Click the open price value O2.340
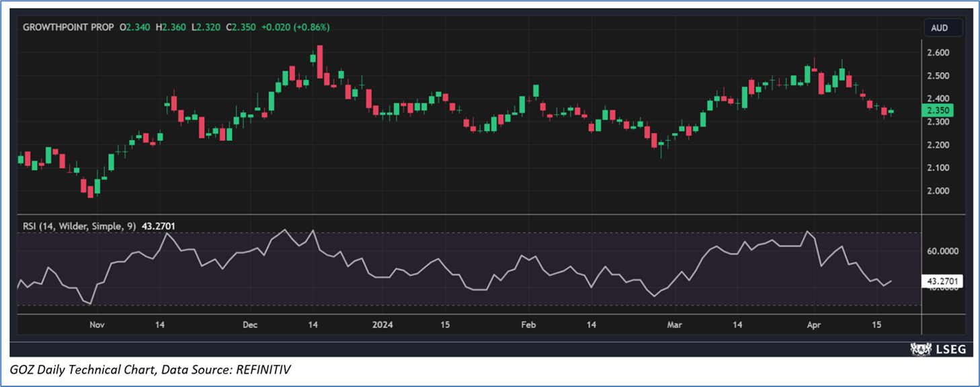The height and width of the screenshot is (387, 980). point(135,28)
